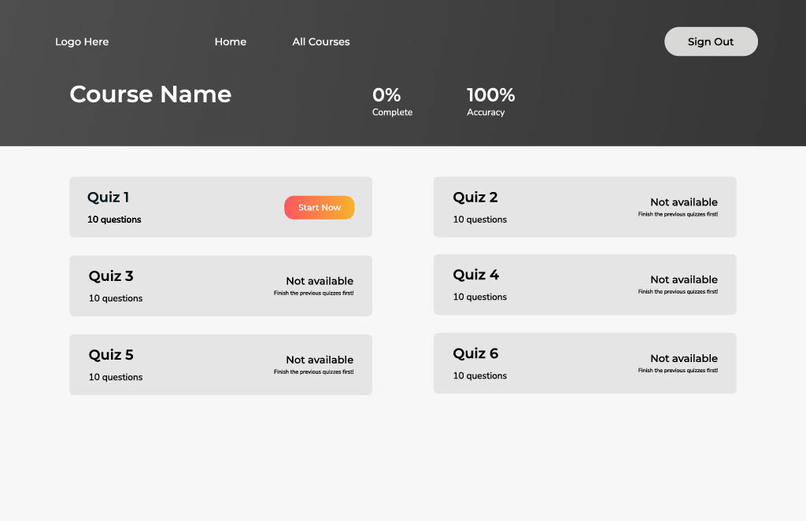Click 10 questions under Quiz 4
Viewport: 806px width, 521px height.
point(480,297)
